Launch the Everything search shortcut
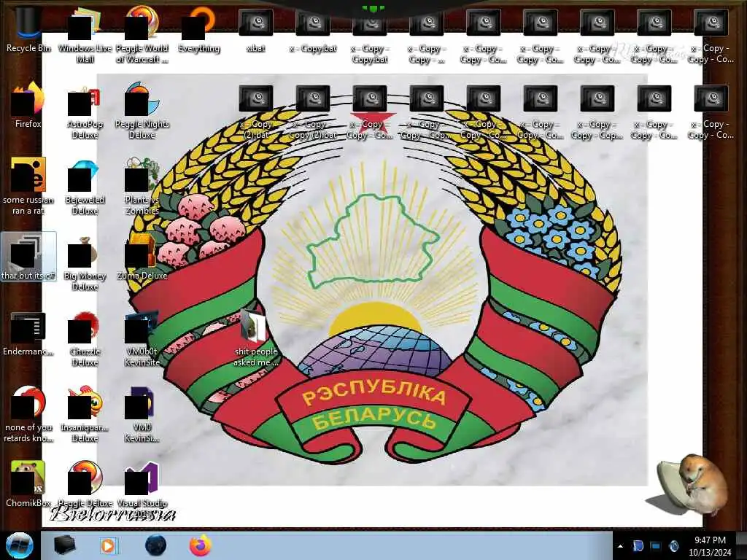The width and height of the screenshot is (747, 560). 199,28
